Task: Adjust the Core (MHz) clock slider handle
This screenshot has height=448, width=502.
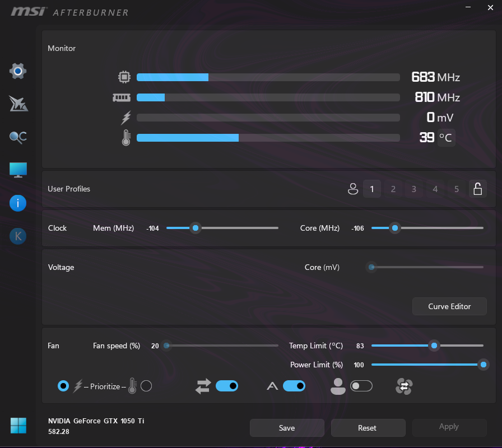Action: [395, 228]
